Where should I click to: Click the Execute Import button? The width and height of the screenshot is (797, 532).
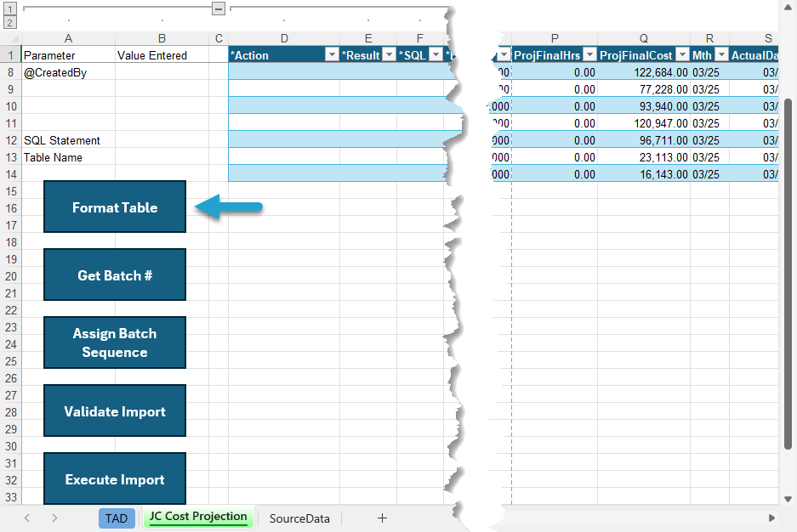pos(115,478)
